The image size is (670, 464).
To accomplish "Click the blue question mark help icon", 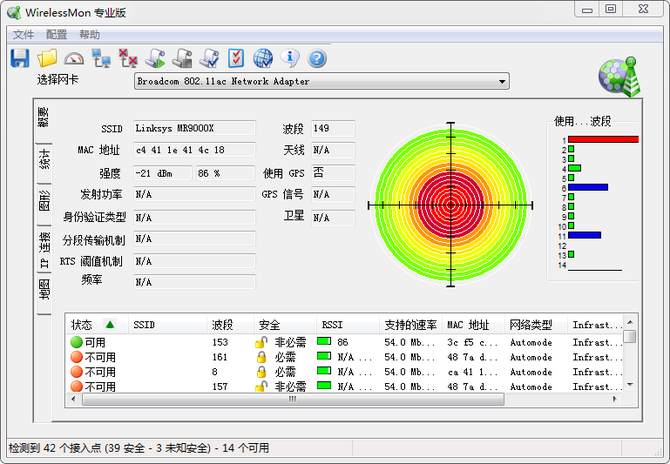I will 317,58.
